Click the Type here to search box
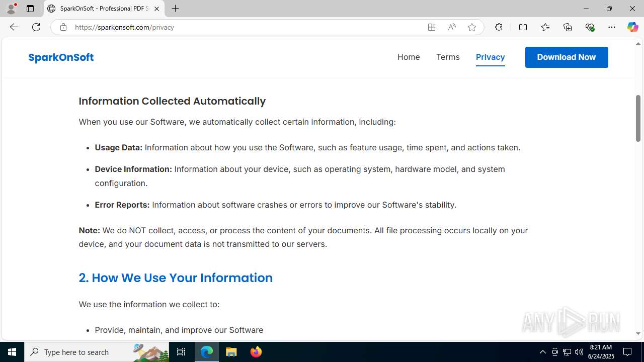 [97, 352]
